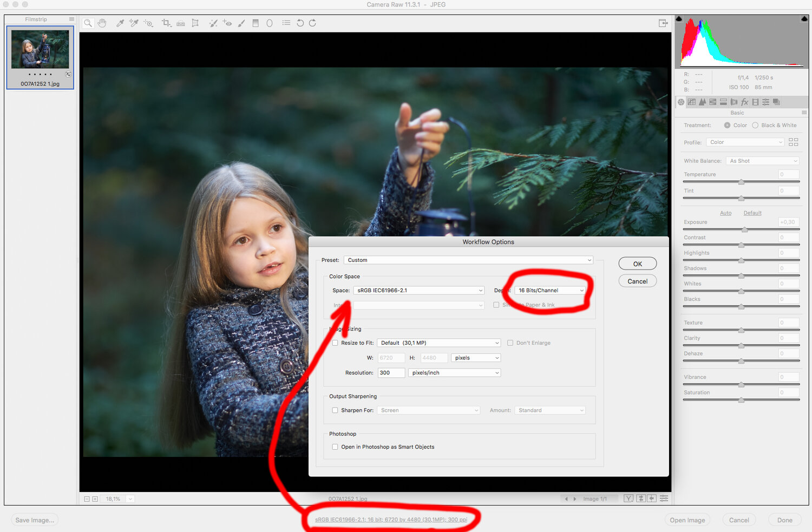Screen dimensions: 812x532
Task: Click the zoom out minus button
Action: [x=87, y=498]
